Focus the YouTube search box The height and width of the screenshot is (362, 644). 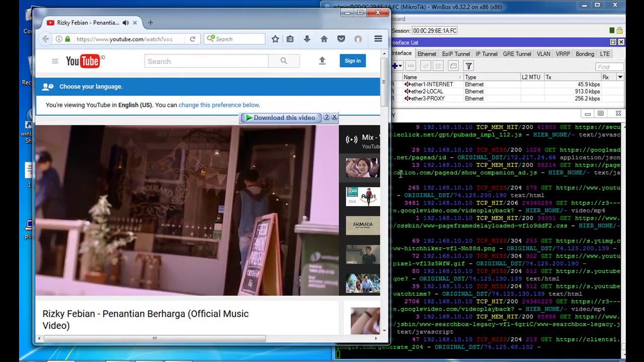[x=206, y=61]
